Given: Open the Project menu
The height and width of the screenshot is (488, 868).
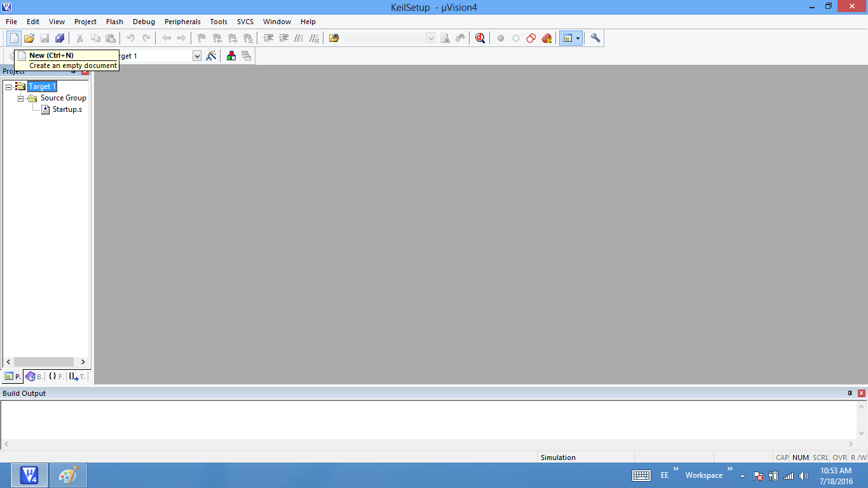Looking at the screenshot, I should (86, 22).
